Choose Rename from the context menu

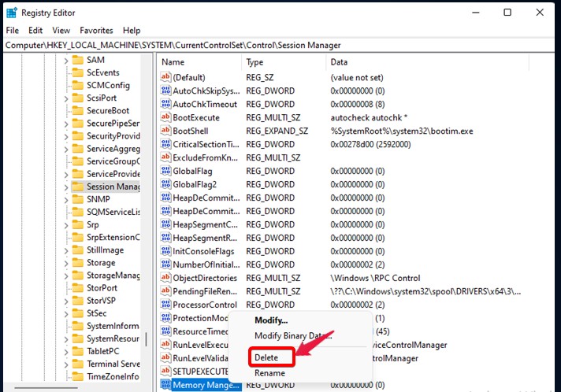click(x=269, y=373)
